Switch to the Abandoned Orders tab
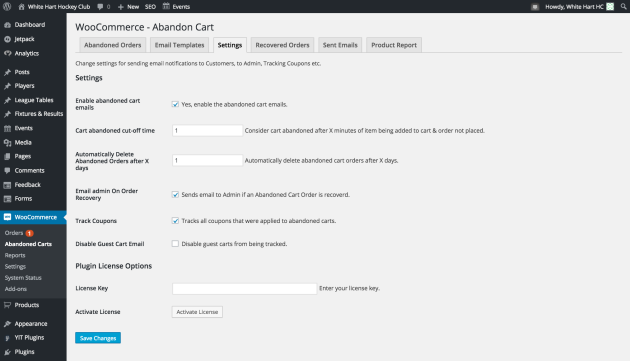This screenshot has width=630, height=361. tap(112, 45)
